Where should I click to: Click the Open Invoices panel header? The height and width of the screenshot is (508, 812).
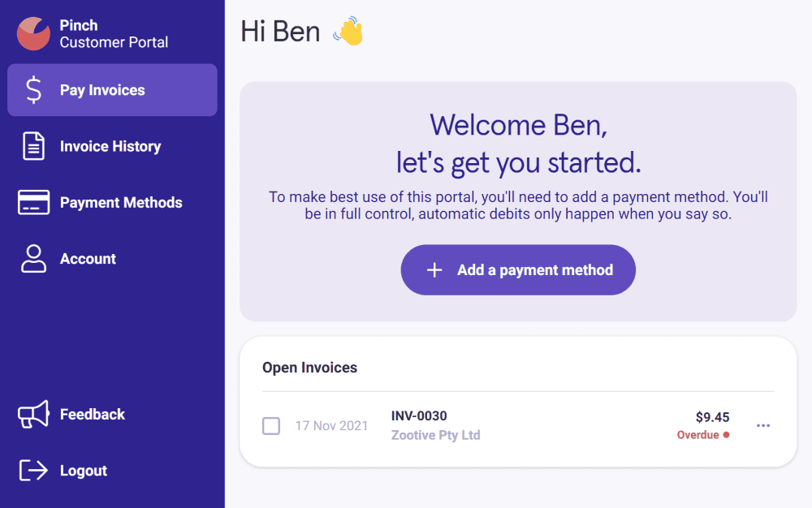(309, 368)
